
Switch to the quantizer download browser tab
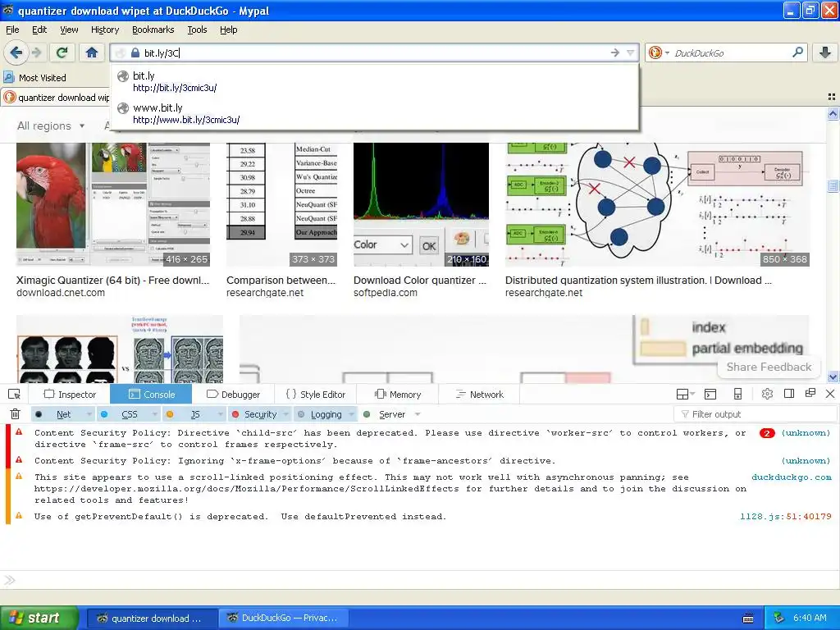[x=57, y=98]
